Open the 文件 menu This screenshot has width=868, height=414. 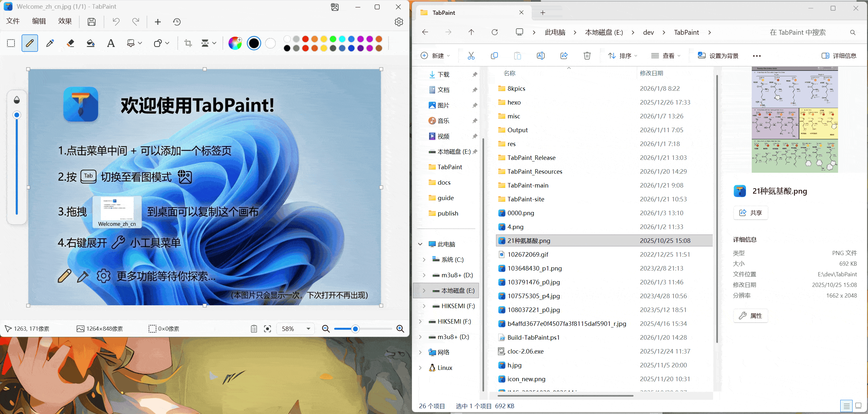click(13, 21)
